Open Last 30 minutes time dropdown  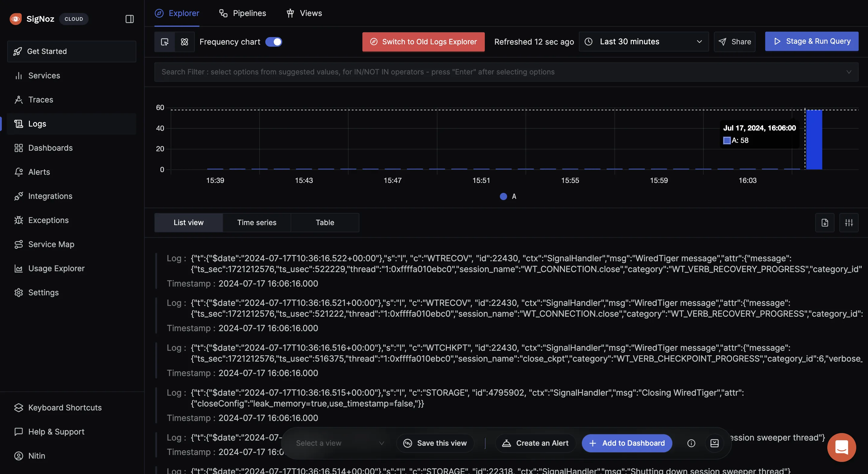(644, 42)
